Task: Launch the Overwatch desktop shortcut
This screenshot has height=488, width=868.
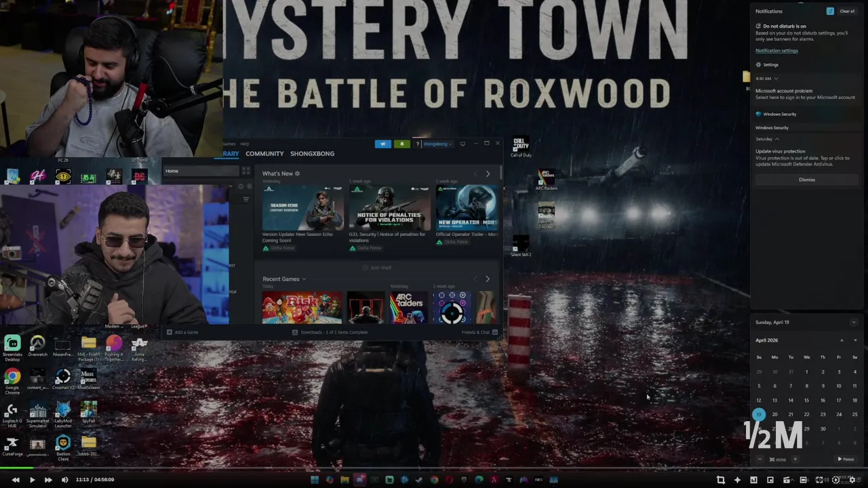Action: click(x=37, y=347)
